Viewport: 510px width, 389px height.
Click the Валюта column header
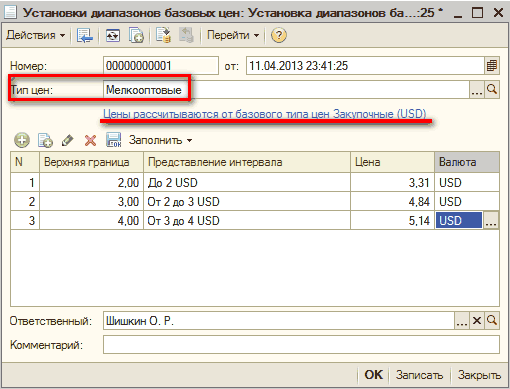(x=467, y=162)
